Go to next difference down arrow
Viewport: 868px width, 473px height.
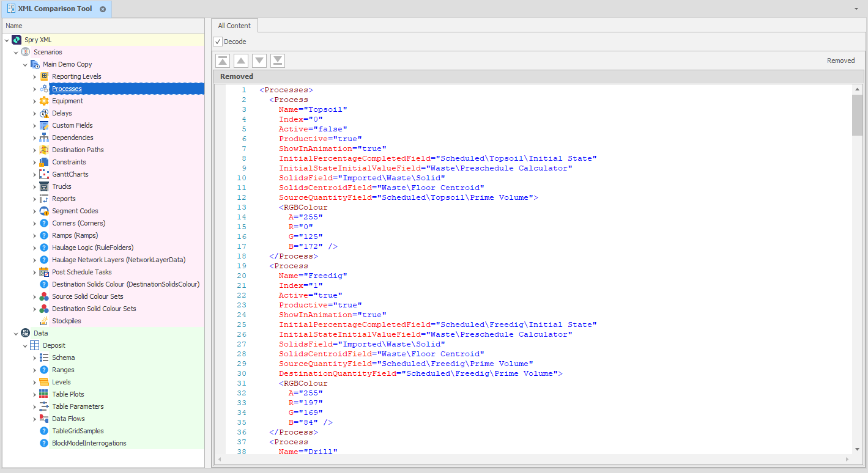coord(259,61)
